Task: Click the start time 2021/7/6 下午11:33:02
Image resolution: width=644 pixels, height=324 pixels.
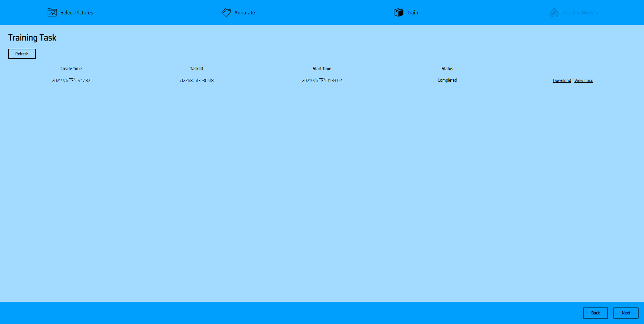Action: coord(322,81)
